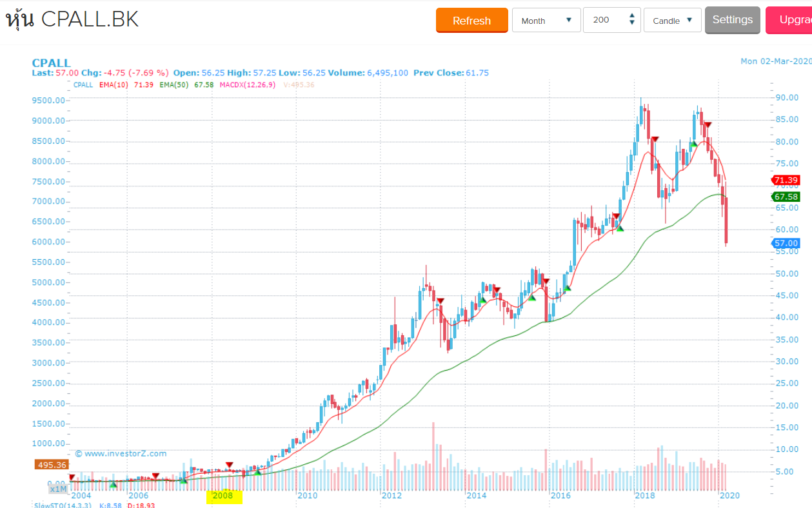
Task: Select green buy marker between 2004 and 2006
Action: click(x=114, y=484)
